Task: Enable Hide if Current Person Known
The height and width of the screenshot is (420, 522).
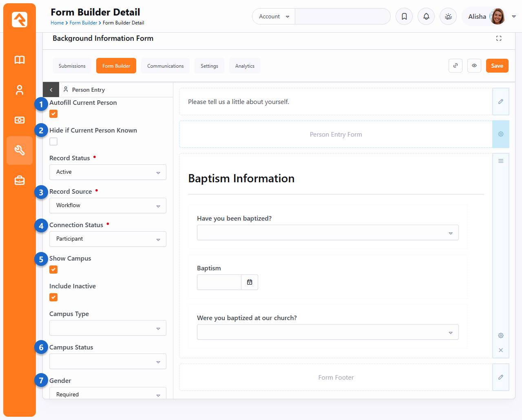Action: click(53, 142)
